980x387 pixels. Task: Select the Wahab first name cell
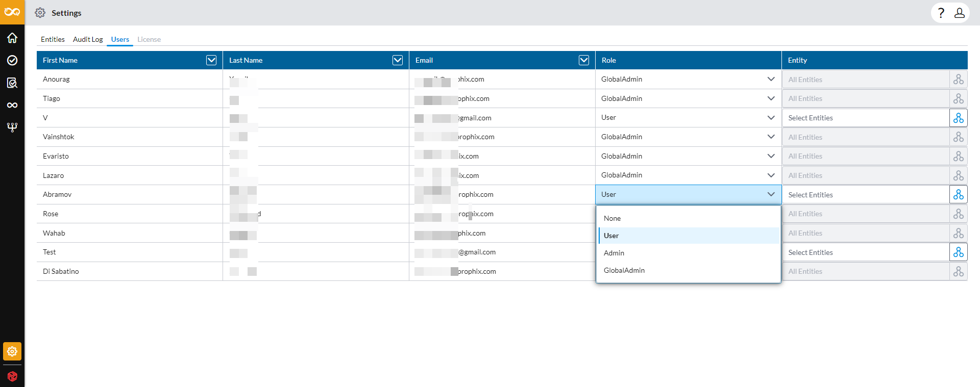[130, 233]
